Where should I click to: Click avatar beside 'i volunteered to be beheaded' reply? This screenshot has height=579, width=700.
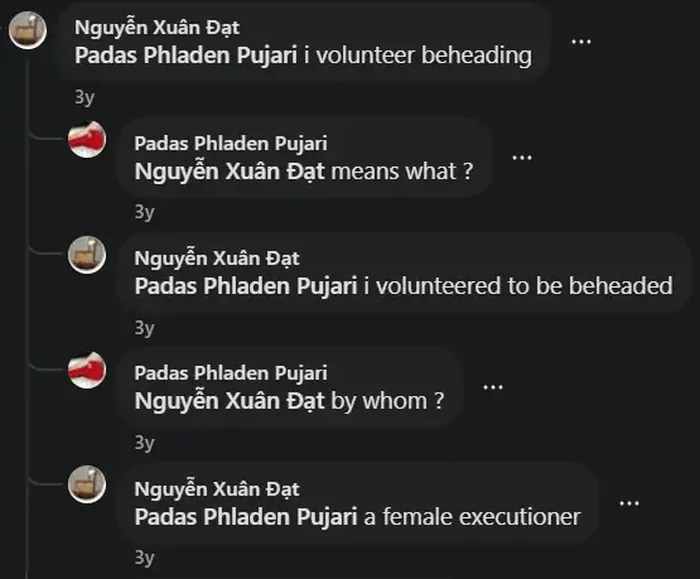click(x=87, y=254)
